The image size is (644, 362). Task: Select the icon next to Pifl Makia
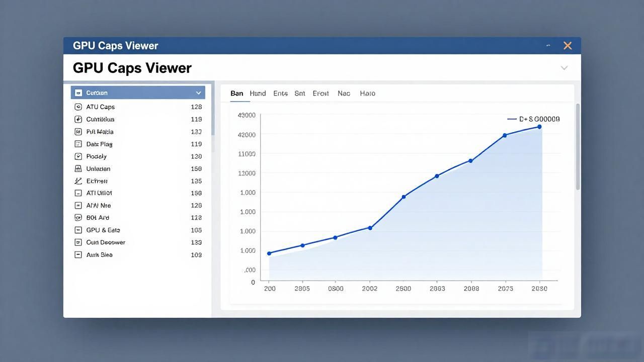tap(78, 132)
